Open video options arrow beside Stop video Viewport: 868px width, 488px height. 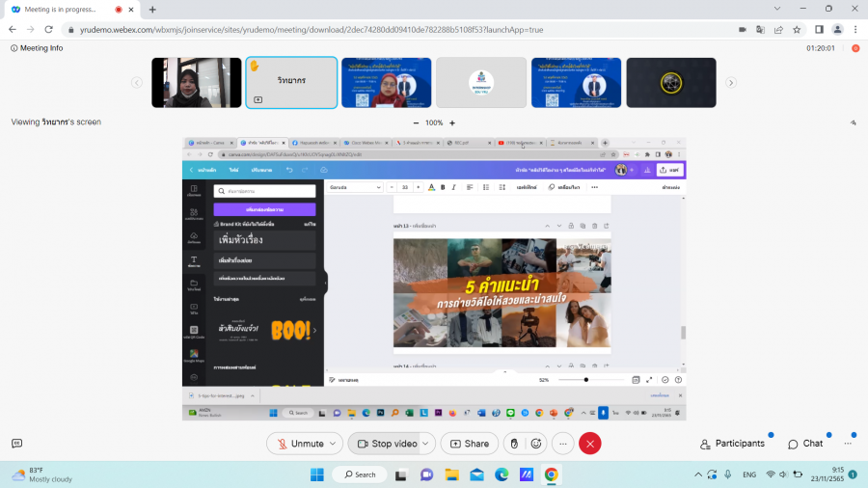point(427,444)
